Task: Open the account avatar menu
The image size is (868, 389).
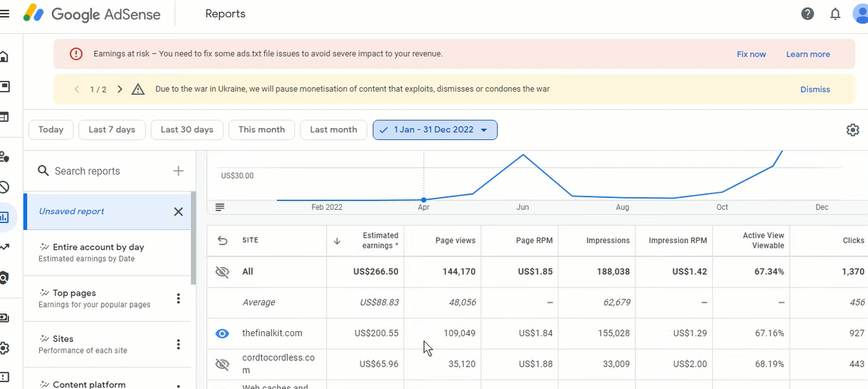Action: point(860,14)
